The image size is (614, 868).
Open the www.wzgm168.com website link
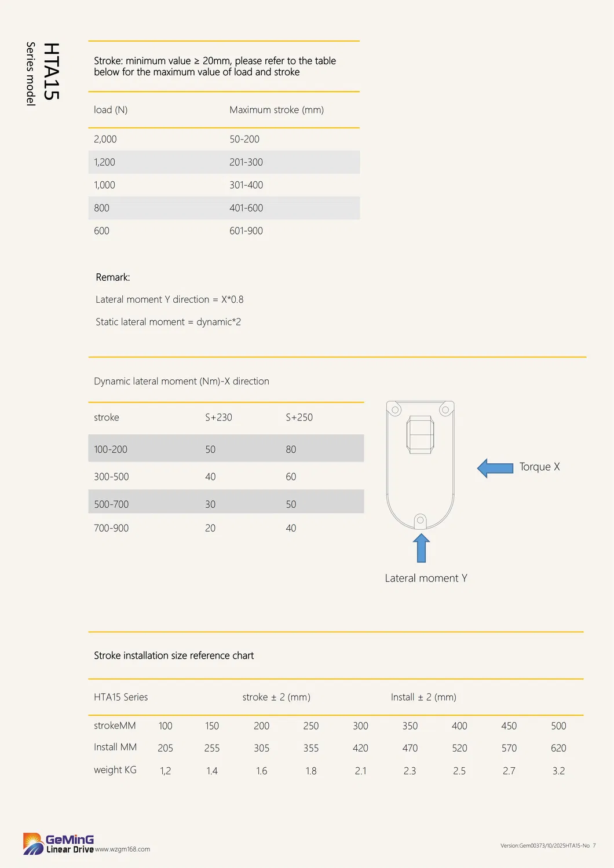click(x=122, y=849)
